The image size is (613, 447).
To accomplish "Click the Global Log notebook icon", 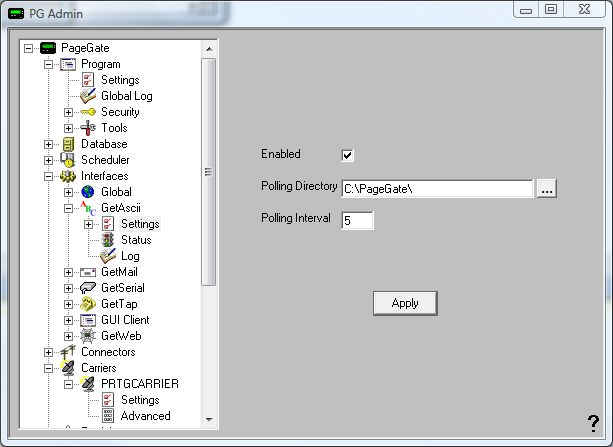I will click(88, 96).
